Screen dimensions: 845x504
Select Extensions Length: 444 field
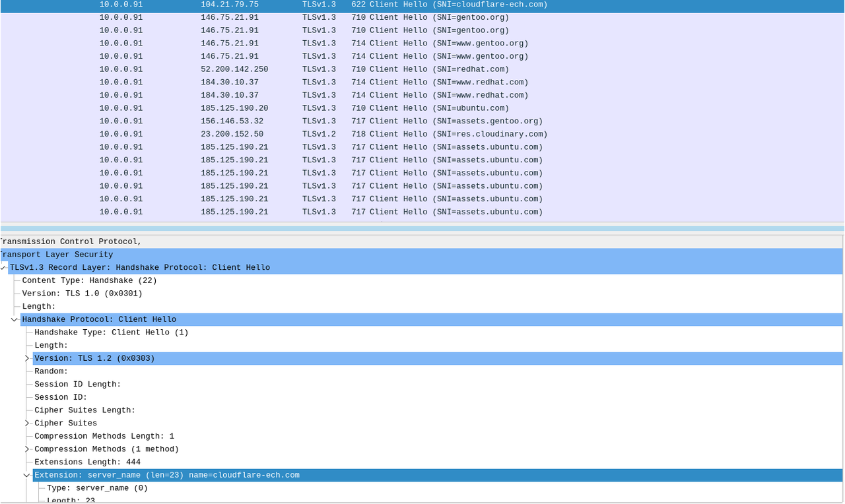point(87,462)
